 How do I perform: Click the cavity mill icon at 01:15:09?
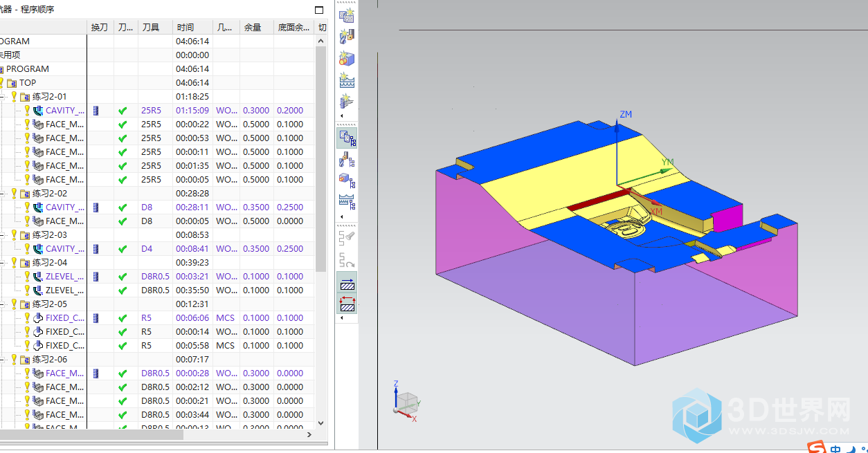(38, 110)
